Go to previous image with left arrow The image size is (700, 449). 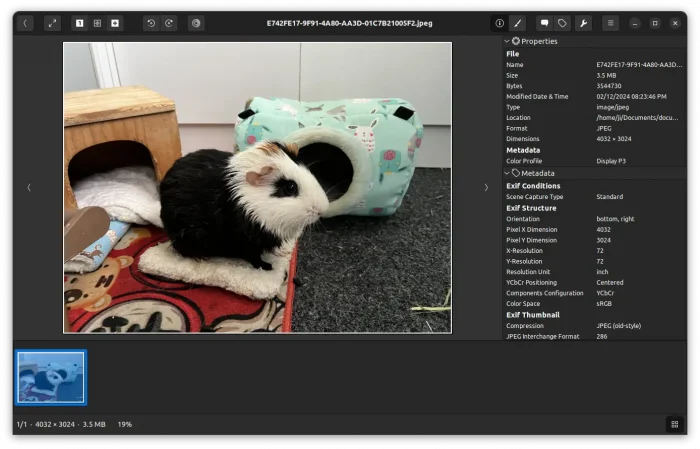[28, 187]
